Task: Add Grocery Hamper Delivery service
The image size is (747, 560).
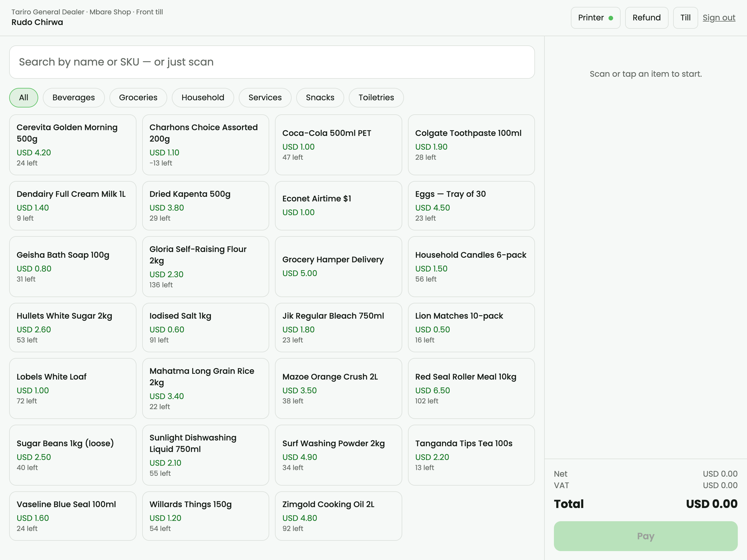Action: point(338,267)
